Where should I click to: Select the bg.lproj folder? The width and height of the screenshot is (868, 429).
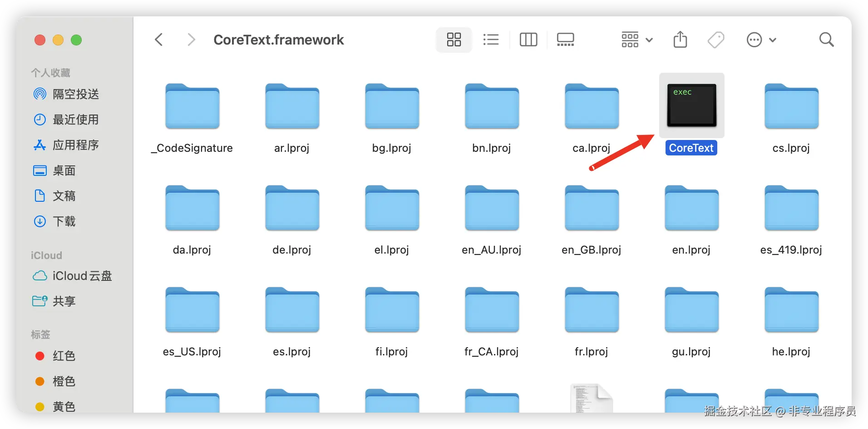[x=392, y=106]
